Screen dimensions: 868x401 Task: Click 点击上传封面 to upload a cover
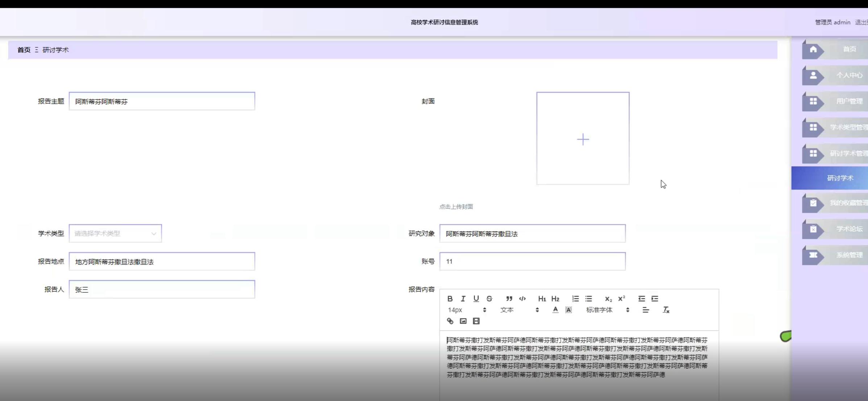pyautogui.click(x=456, y=206)
